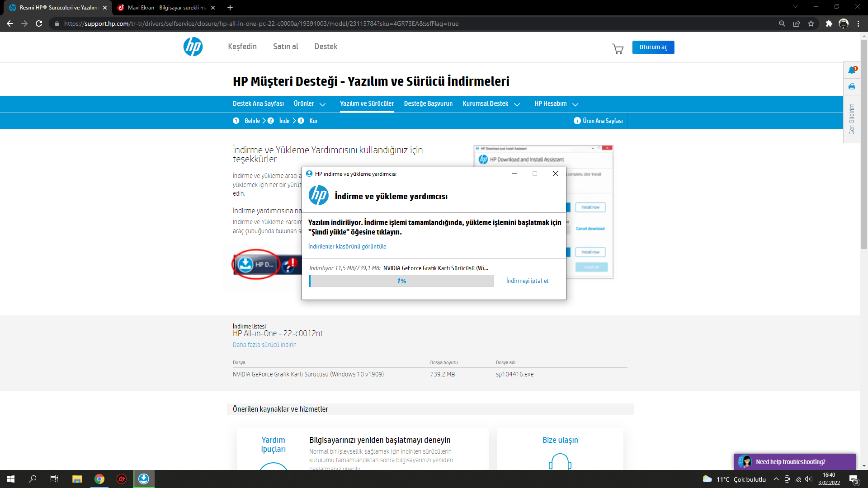The height and width of the screenshot is (488, 868).
Task: Open File Explorer from taskbar
Action: [x=77, y=479]
